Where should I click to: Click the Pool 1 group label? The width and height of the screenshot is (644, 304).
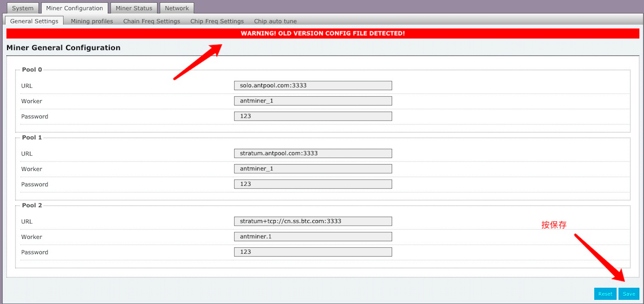pyautogui.click(x=32, y=137)
